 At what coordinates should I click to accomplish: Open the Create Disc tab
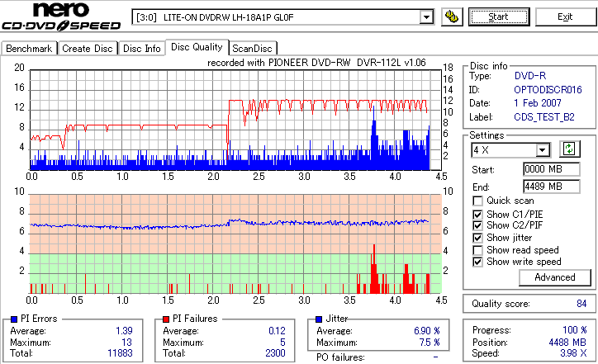[88, 49]
